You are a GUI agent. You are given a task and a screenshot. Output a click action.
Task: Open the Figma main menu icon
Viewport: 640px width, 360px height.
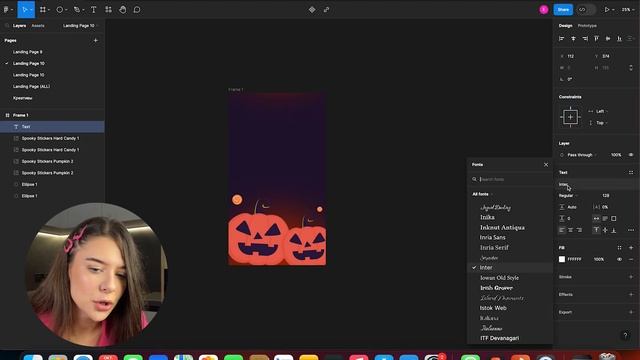pos(6,9)
